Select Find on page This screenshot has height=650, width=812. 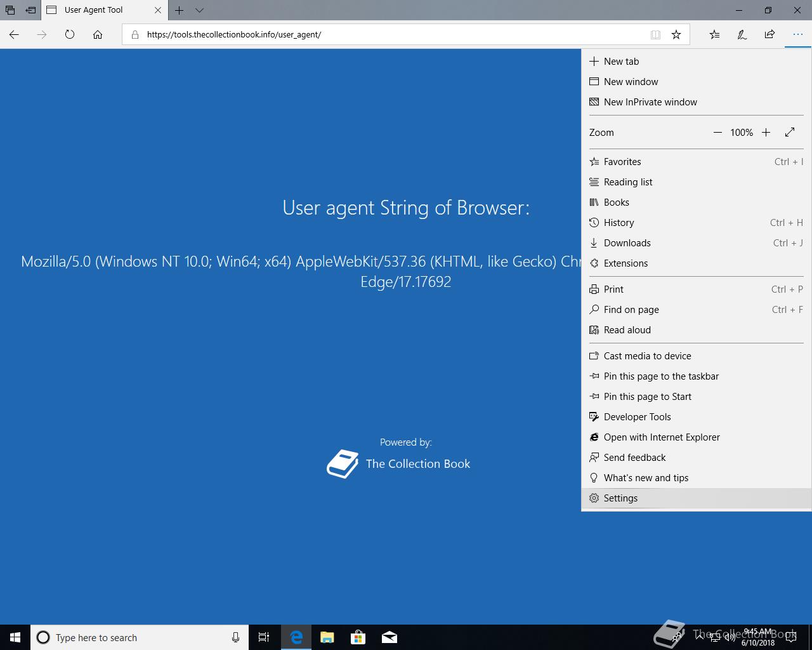pos(697,310)
